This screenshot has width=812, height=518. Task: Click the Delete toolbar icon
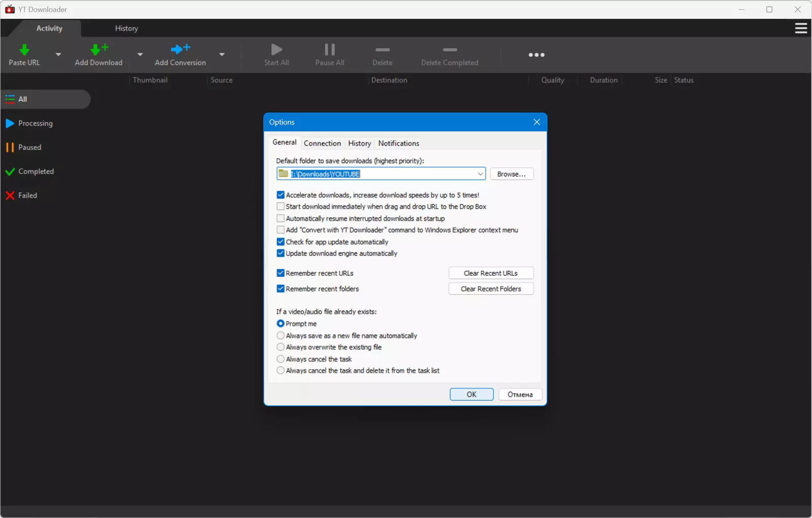[382, 50]
